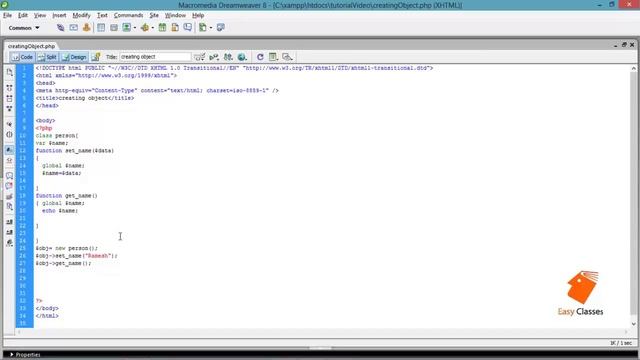This screenshot has width=640, height=360.
Task: Open the Help menu
Action: (198, 16)
